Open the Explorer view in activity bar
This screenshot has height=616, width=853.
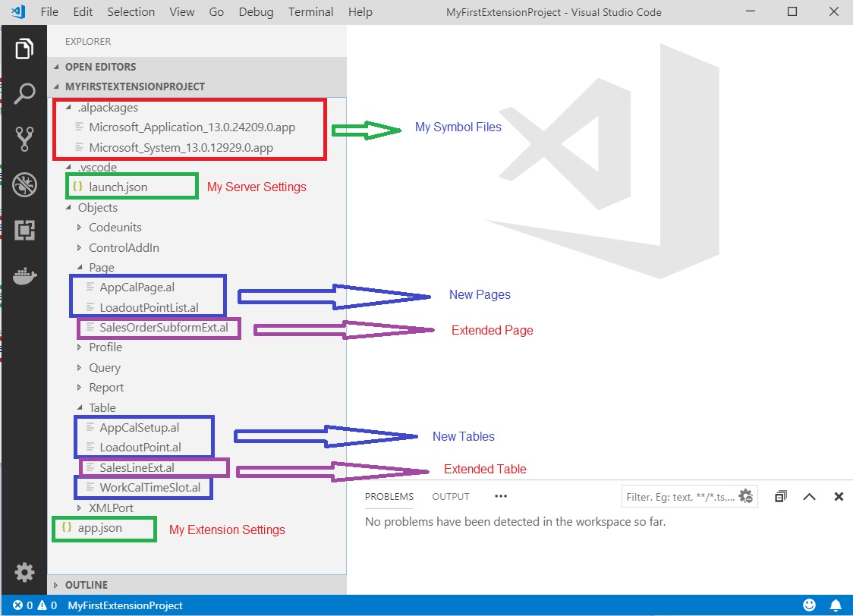pos(24,49)
